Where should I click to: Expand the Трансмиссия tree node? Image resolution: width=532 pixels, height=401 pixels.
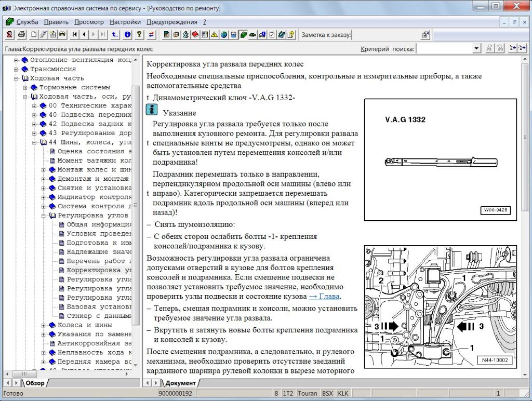pyautogui.click(x=16, y=69)
